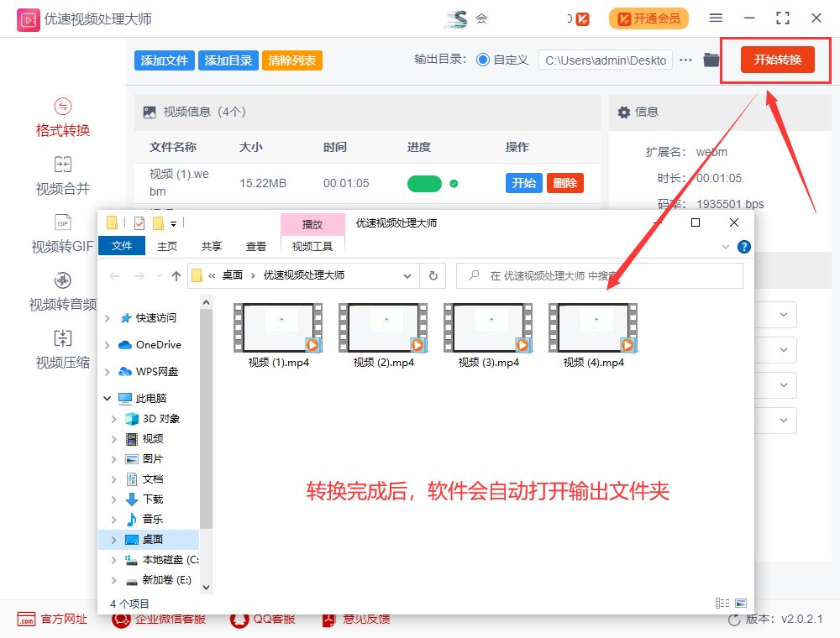Open the 视频合并 feature
This screenshot has width=840, height=638.
click(61, 176)
